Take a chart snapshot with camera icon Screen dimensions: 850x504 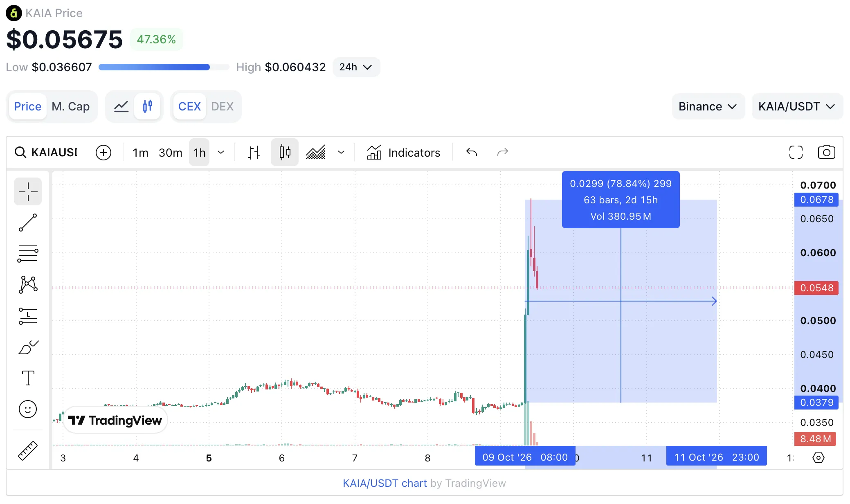tap(827, 153)
